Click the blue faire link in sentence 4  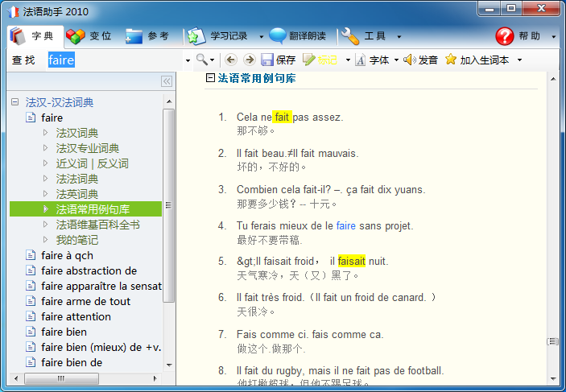pos(346,226)
